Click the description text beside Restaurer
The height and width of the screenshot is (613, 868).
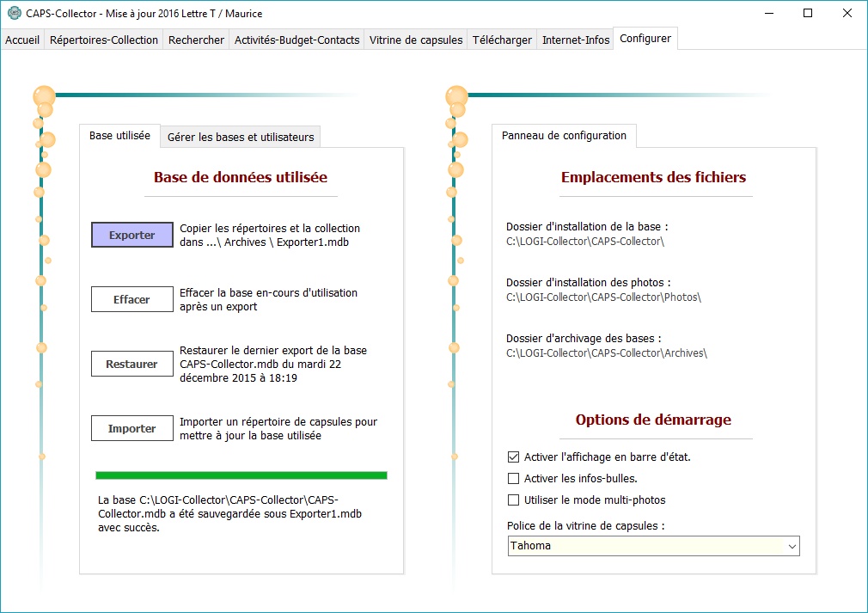coord(273,365)
